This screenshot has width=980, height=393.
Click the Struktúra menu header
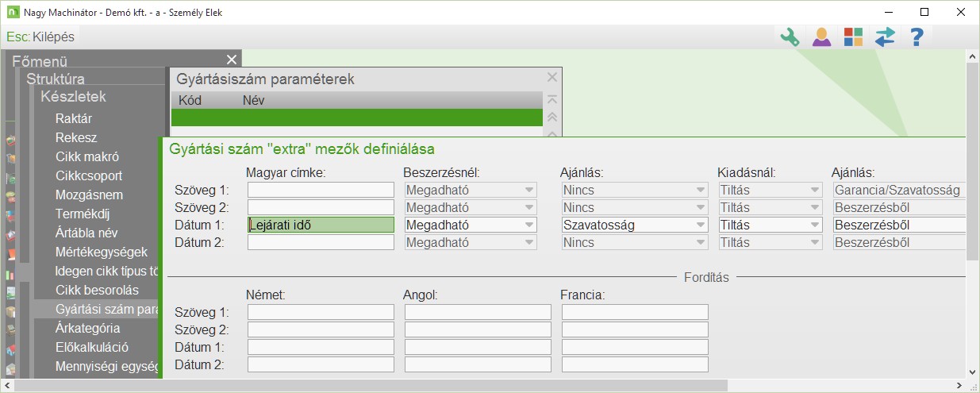[x=56, y=79]
